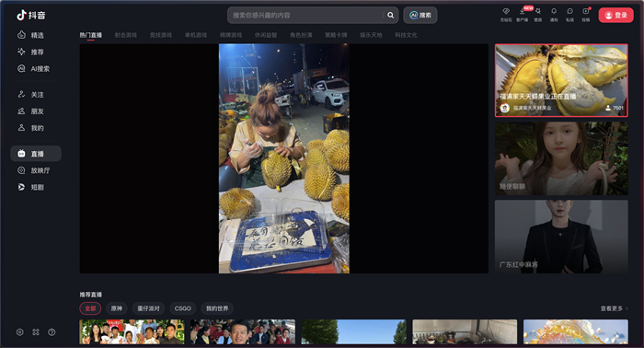Open the 充钻石 diamond recharge icon
This screenshot has height=348, width=644.
tap(506, 15)
